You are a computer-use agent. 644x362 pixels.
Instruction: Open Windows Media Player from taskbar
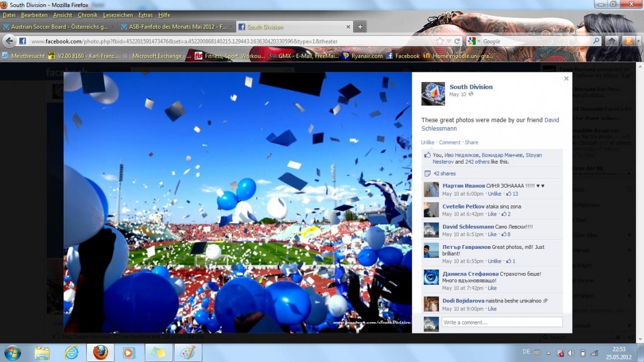pos(129,352)
